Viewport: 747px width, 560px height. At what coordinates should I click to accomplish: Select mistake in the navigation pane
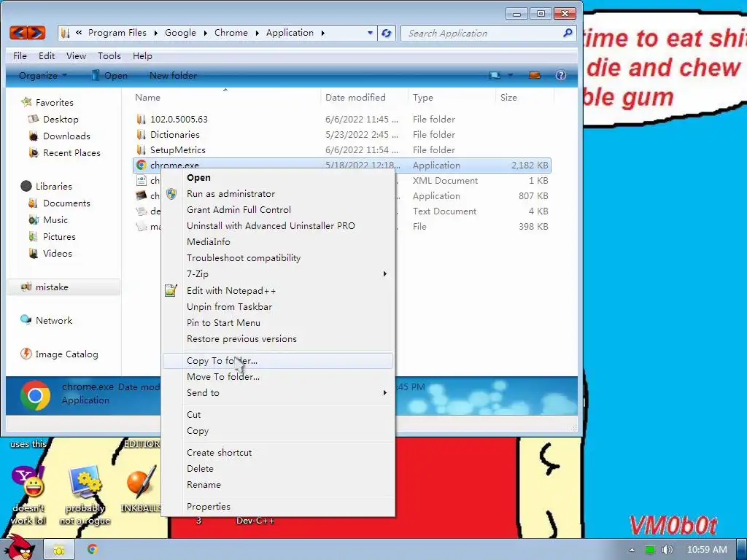tap(63, 287)
